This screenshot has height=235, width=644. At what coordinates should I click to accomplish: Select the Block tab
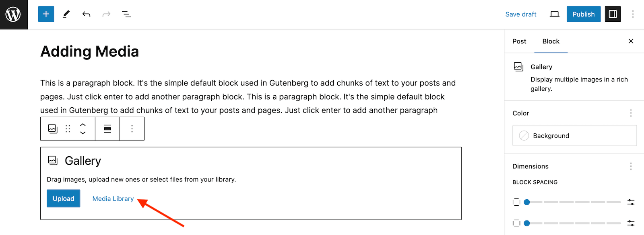551,41
